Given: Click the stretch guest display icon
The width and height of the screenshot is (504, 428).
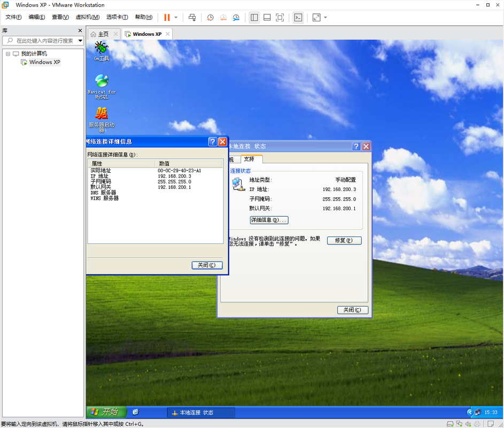Looking at the screenshot, I should [316, 17].
